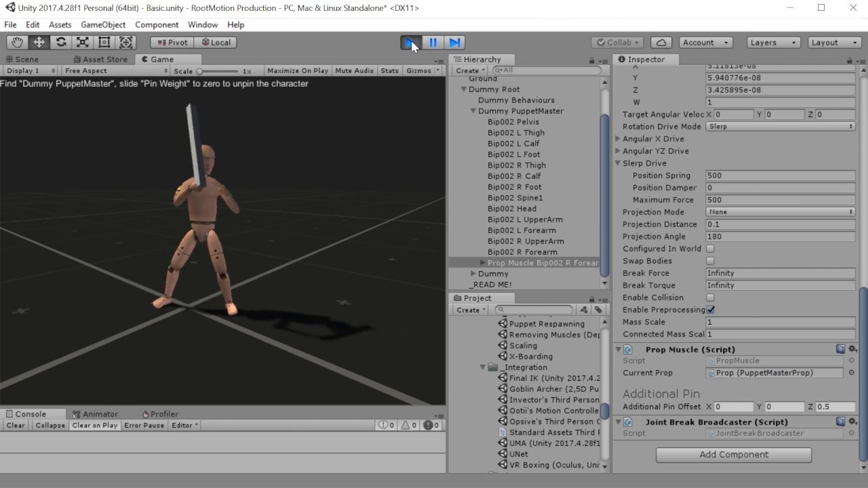
Task: Select the Rotate tool in the toolbar
Action: tap(61, 42)
